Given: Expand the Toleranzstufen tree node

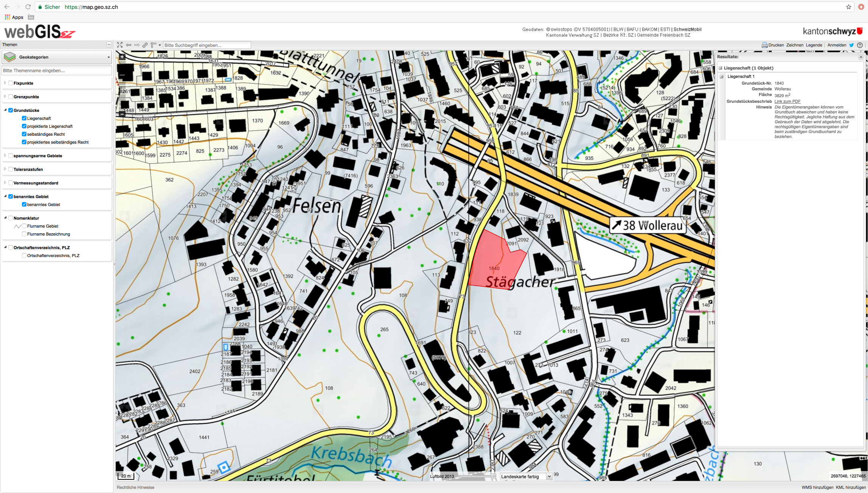Looking at the screenshot, I should tap(5, 169).
